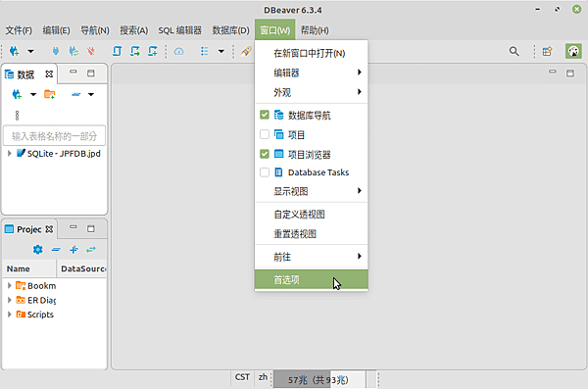
Task: Maximize the Projects panel
Action: pyautogui.click(x=91, y=228)
